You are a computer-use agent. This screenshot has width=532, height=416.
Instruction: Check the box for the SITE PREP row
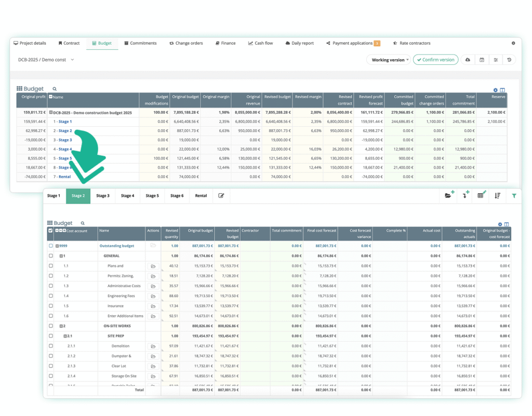point(50,336)
